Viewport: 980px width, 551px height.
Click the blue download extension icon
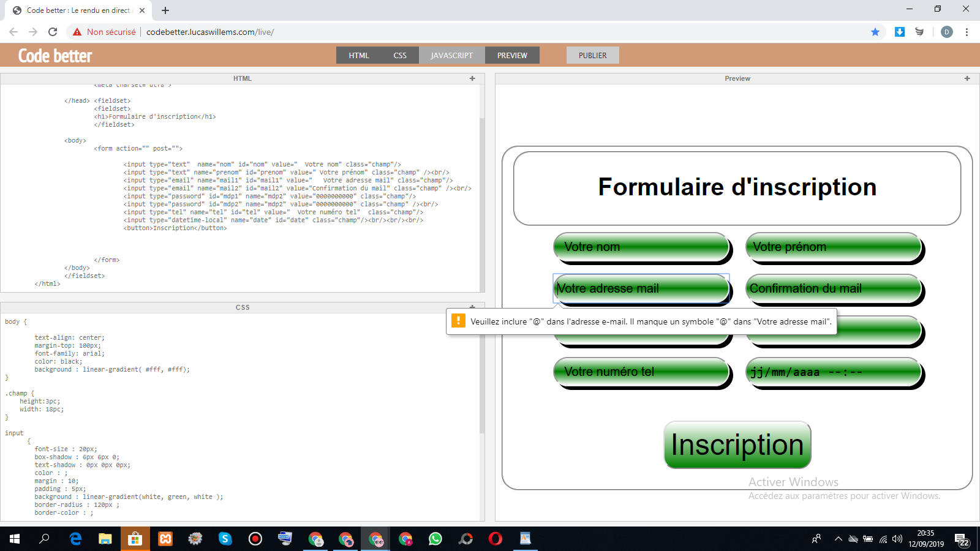tap(899, 32)
